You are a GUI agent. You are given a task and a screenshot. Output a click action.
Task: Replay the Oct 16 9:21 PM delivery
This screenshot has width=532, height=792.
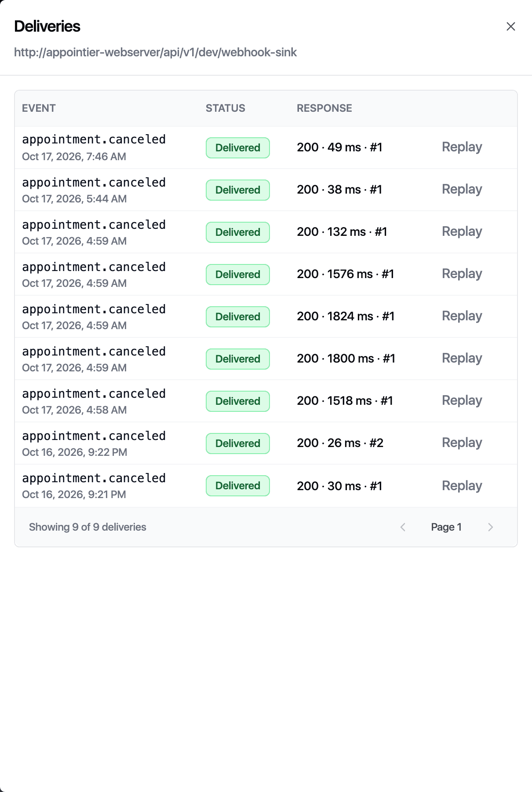462,486
